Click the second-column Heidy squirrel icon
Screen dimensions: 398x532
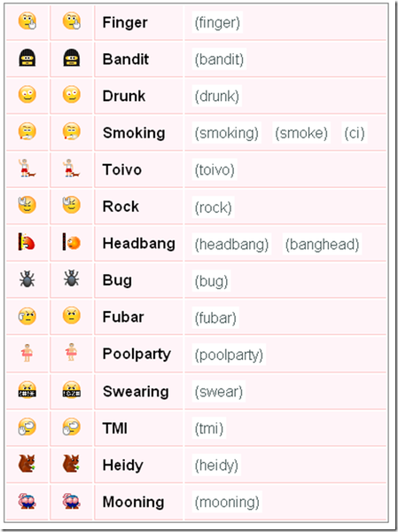(71, 464)
